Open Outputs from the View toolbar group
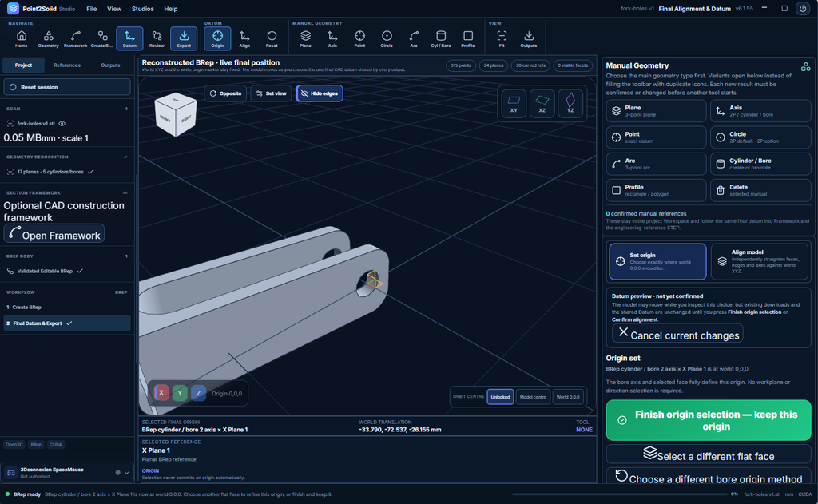 pyautogui.click(x=529, y=38)
